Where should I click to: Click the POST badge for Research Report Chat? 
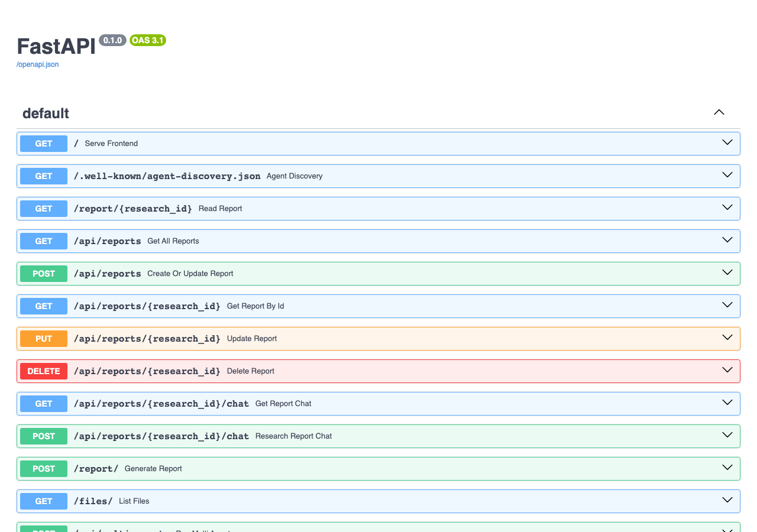(x=44, y=436)
